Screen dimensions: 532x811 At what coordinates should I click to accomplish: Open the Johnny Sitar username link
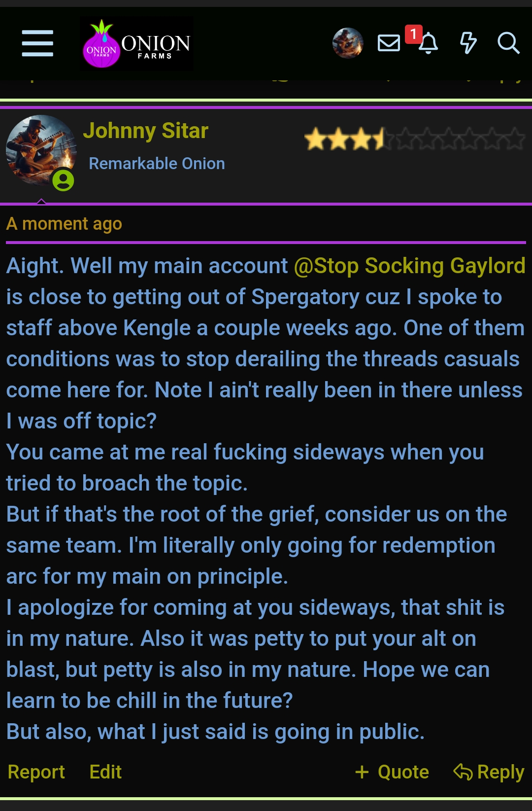[x=146, y=131]
